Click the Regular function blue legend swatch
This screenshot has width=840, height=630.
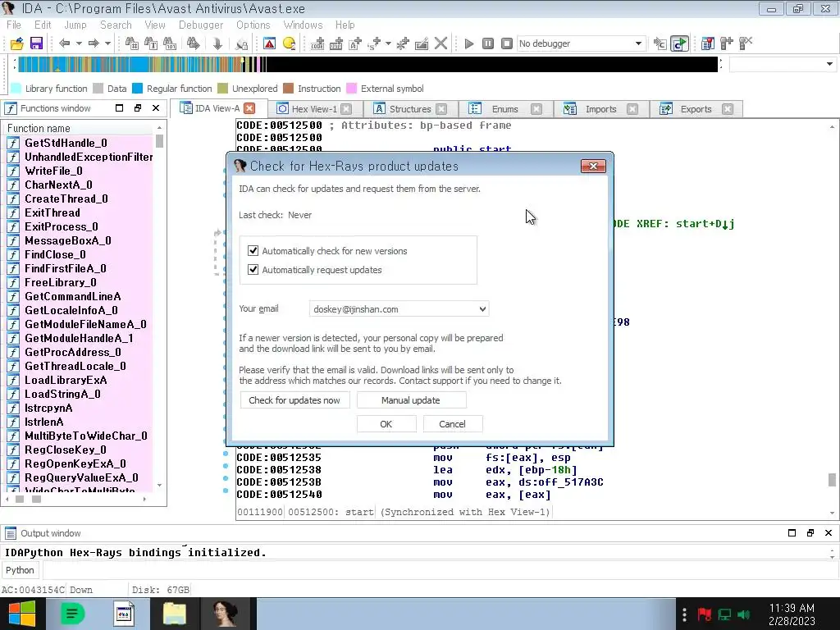tap(138, 89)
